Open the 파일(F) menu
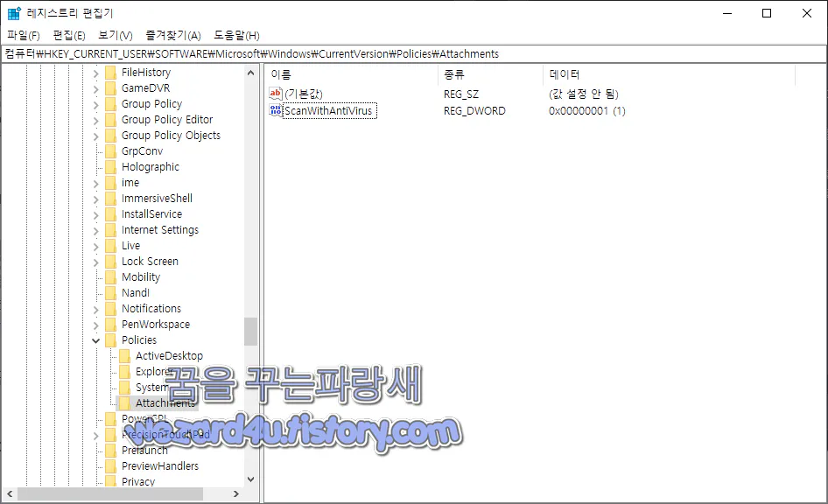This screenshot has width=828, height=504. pos(24,35)
